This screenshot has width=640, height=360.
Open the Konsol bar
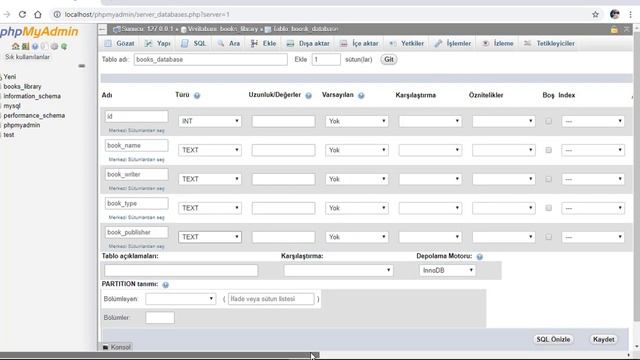pos(117,347)
